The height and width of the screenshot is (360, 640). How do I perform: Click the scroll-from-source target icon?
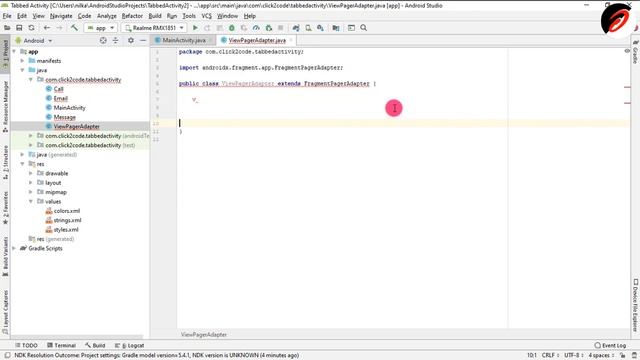coord(103,40)
